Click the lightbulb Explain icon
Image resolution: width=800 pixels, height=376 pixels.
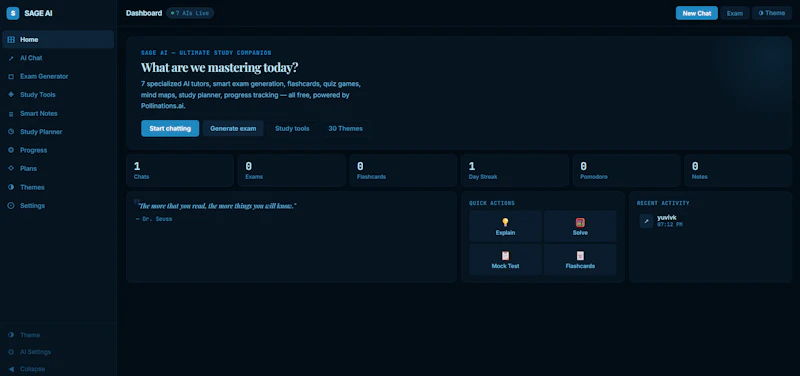tap(505, 222)
